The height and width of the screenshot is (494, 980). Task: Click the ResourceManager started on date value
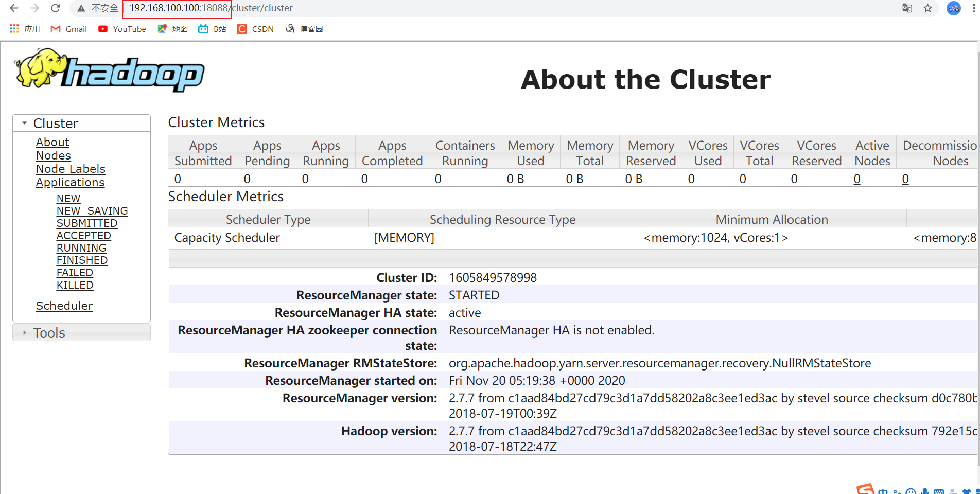(537, 381)
